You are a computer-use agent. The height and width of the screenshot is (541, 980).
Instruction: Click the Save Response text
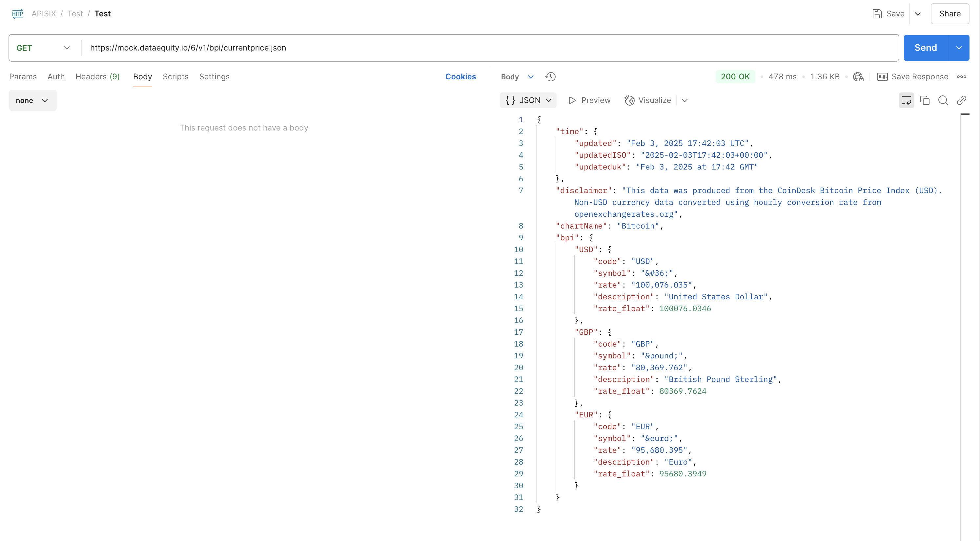920,77
